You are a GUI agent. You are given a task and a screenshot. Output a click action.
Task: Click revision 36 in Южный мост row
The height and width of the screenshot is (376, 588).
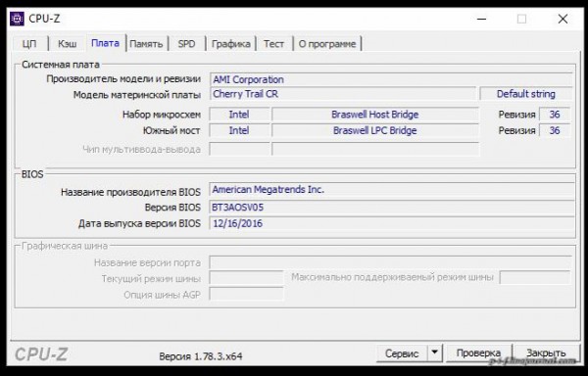click(x=555, y=130)
